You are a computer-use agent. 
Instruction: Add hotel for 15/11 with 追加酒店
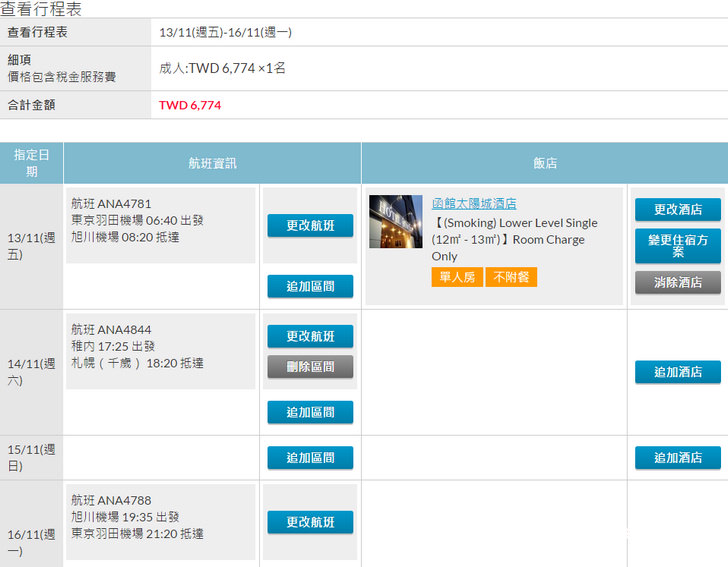(x=677, y=458)
